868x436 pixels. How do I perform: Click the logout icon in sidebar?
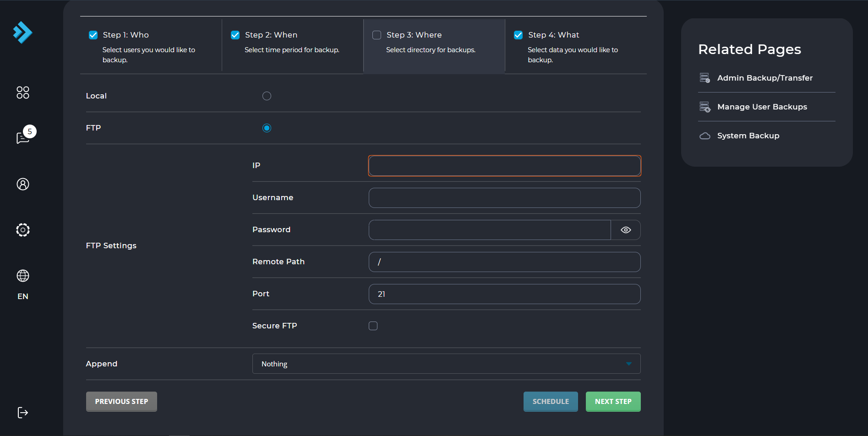pyautogui.click(x=23, y=413)
